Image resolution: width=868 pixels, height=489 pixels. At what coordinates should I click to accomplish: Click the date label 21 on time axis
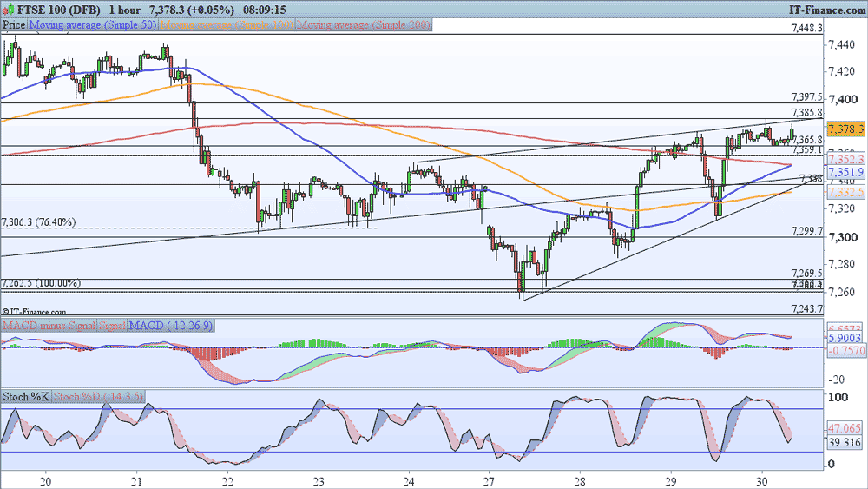[x=137, y=480]
